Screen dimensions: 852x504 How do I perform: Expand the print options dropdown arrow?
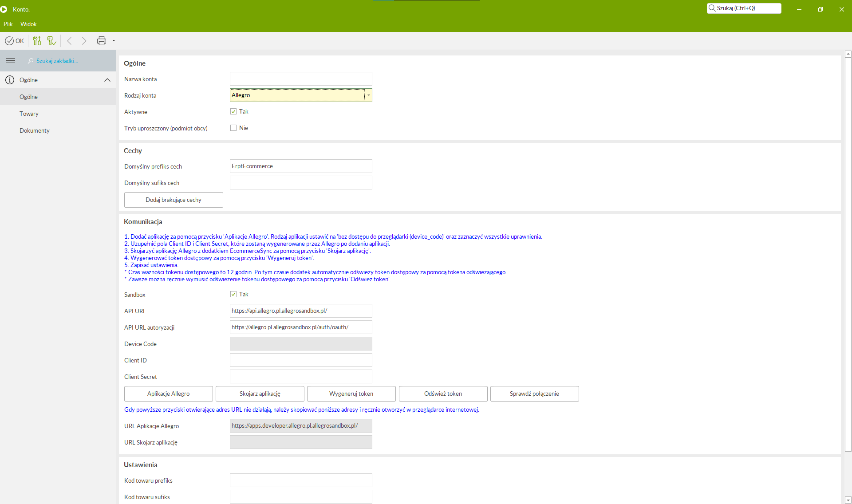[x=114, y=41]
